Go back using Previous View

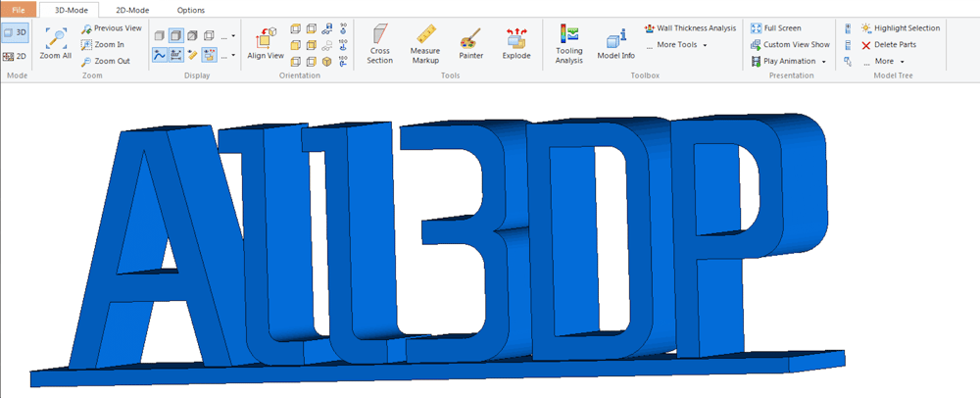click(x=112, y=28)
